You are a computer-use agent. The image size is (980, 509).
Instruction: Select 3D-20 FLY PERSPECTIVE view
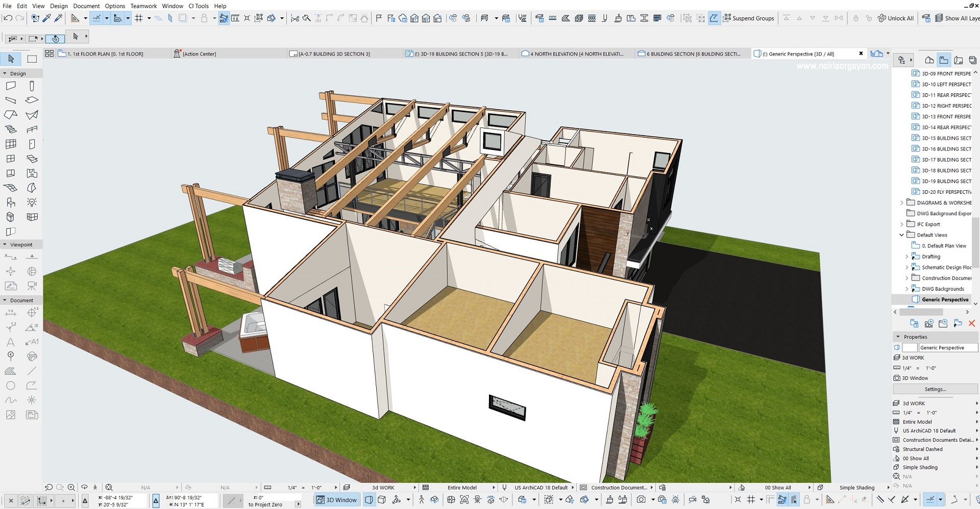point(942,192)
